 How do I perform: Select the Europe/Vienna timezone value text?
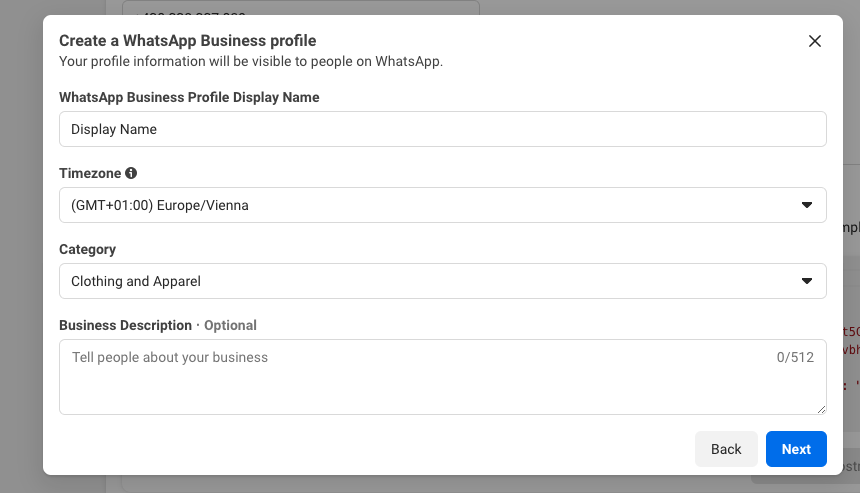160,205
